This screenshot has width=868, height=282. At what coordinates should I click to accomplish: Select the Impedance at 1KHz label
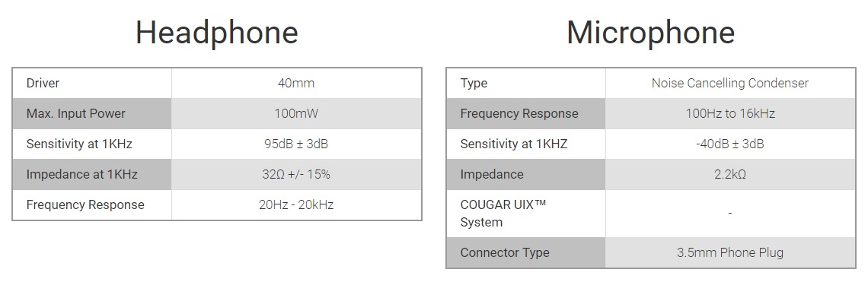pyautogui.click(x=81, y=174)
